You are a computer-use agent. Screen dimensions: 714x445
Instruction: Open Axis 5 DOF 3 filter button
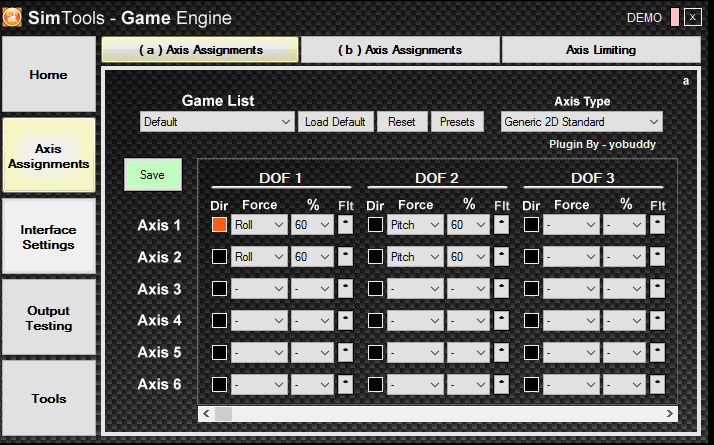tap(657, 352)
